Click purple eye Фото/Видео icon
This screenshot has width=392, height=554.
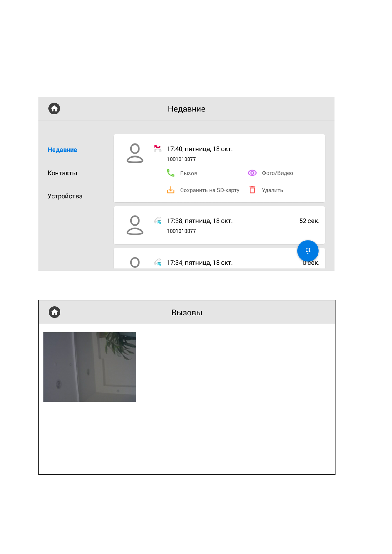(252, 173)
